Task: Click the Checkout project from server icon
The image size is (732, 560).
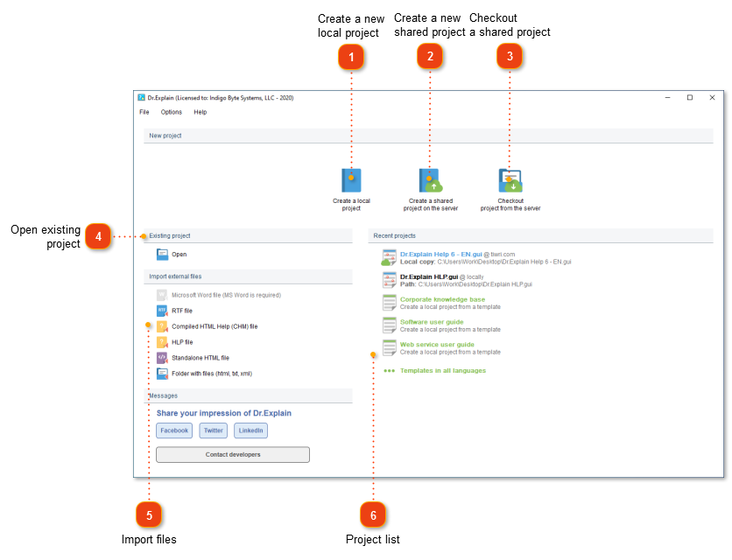Action: click(510, 180)
